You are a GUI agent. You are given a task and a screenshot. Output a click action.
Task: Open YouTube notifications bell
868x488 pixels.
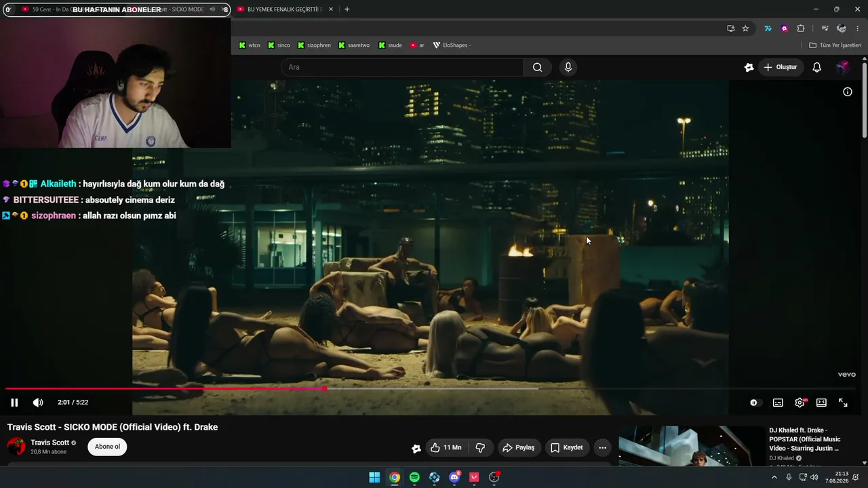pos(817,67)
